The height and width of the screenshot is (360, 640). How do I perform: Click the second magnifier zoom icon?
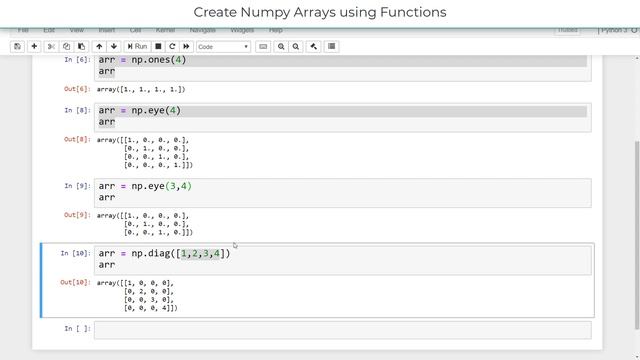296,47
